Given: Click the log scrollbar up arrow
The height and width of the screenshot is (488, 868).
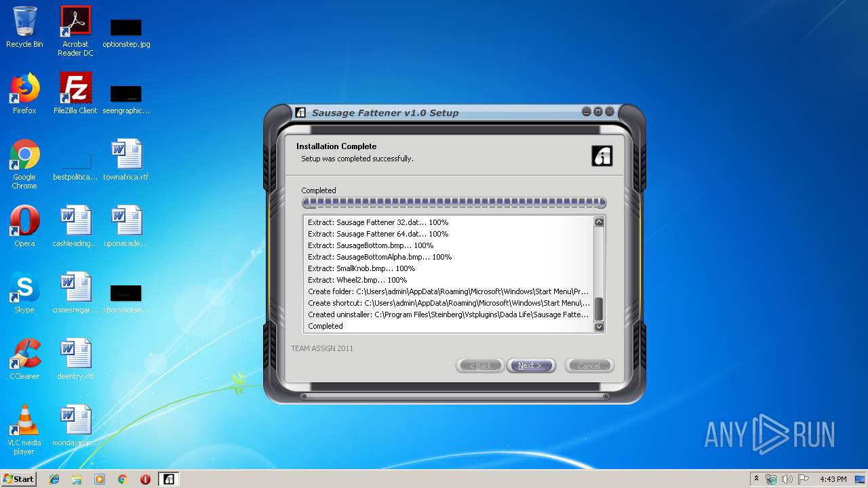Looking at the screenshot, I should point(599,222).
